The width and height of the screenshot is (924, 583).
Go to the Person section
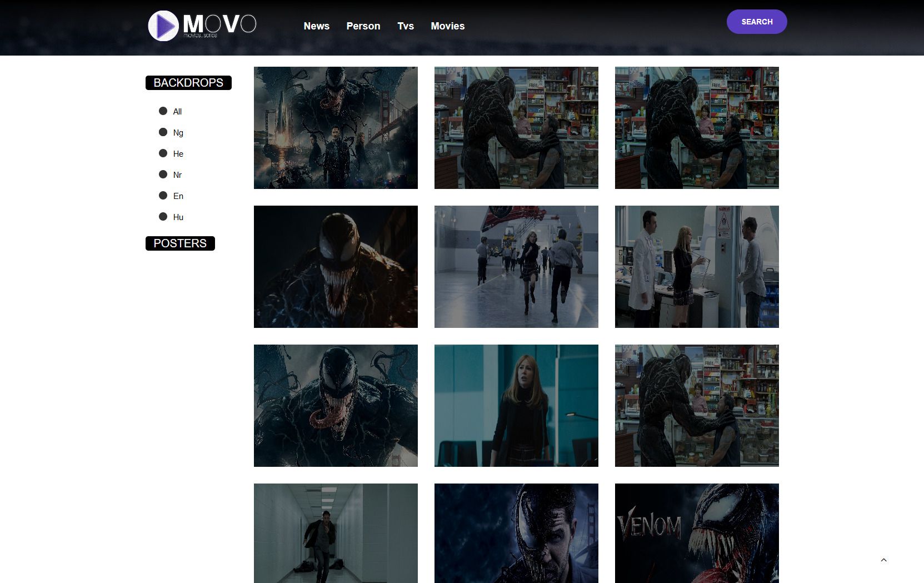pos(363,26)
